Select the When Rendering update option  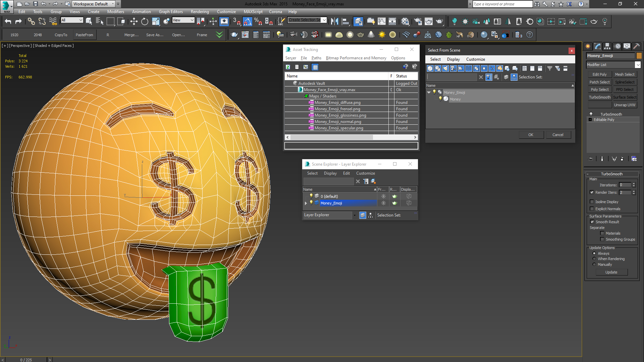pyautogui.click(x=594, y=259)
